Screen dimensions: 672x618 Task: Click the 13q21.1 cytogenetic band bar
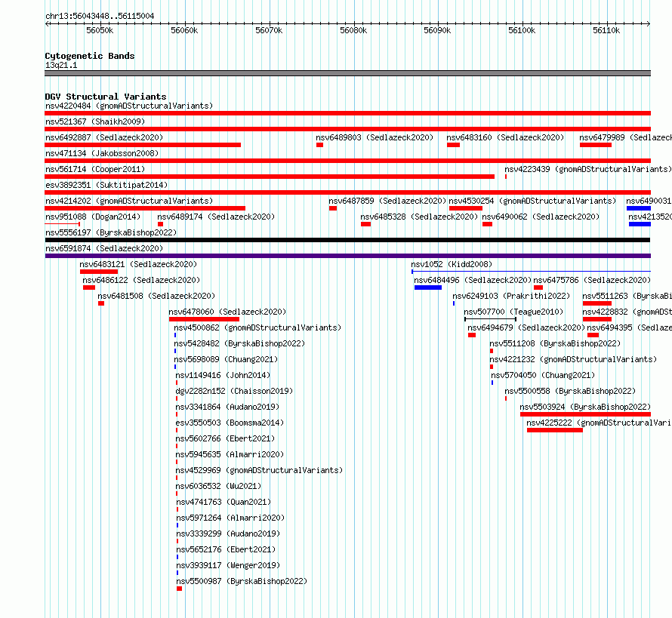point(347,73)
